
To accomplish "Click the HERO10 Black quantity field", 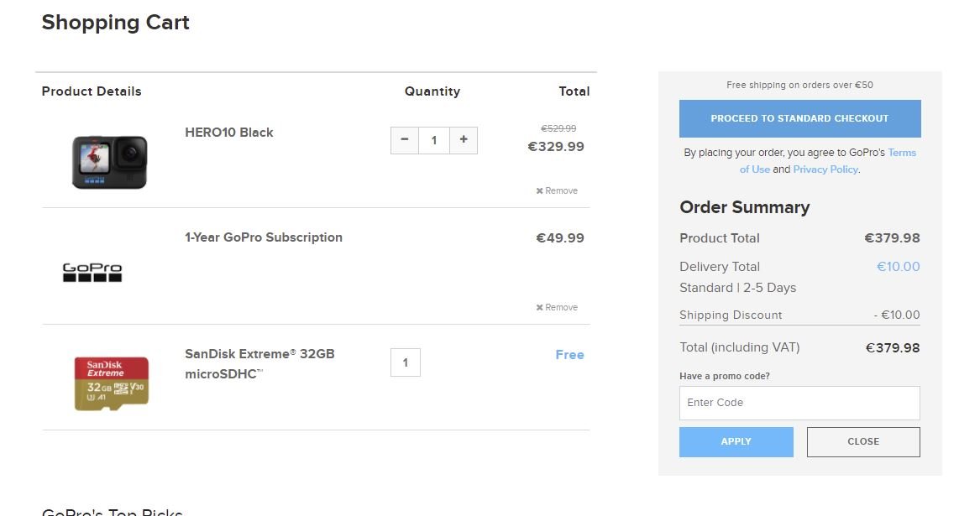I will [x=434, y=140].
